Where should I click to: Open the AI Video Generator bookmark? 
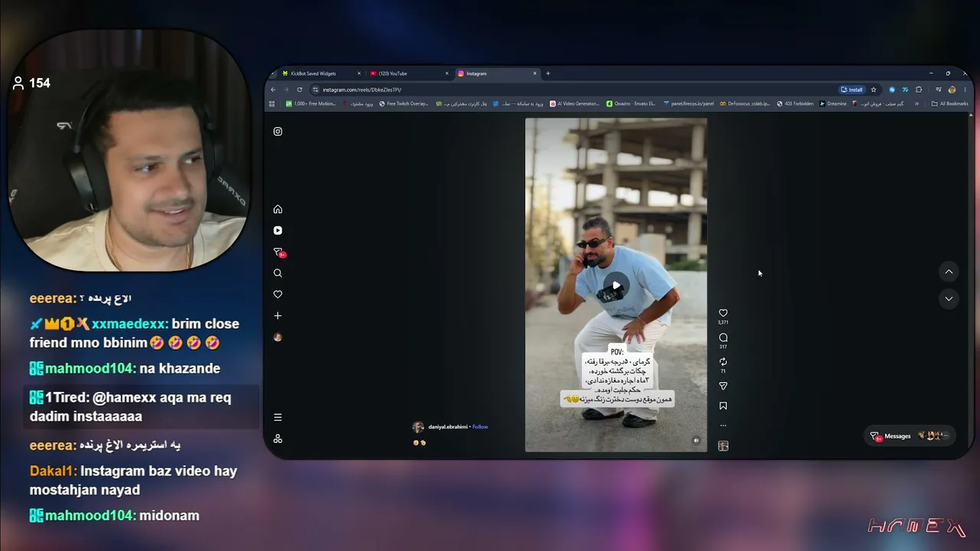point(574,104)
